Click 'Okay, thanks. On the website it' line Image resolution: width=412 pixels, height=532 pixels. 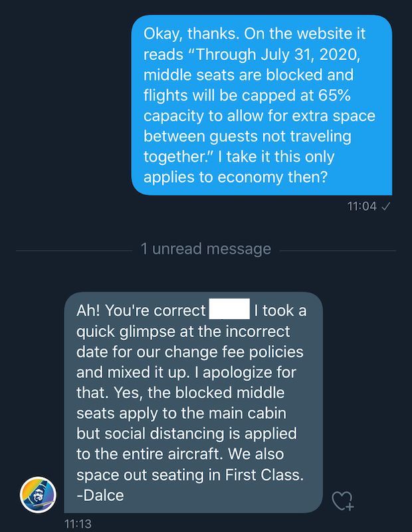click(255, 34)
